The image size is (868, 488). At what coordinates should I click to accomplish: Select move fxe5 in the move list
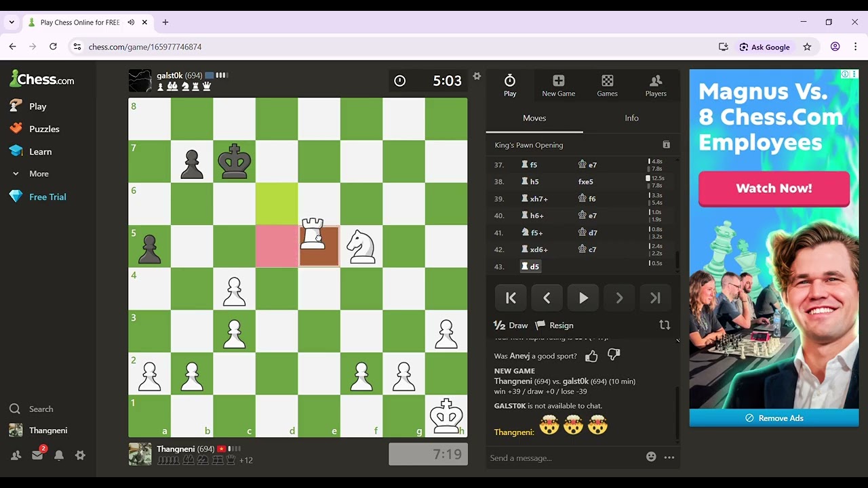[586, 182]
